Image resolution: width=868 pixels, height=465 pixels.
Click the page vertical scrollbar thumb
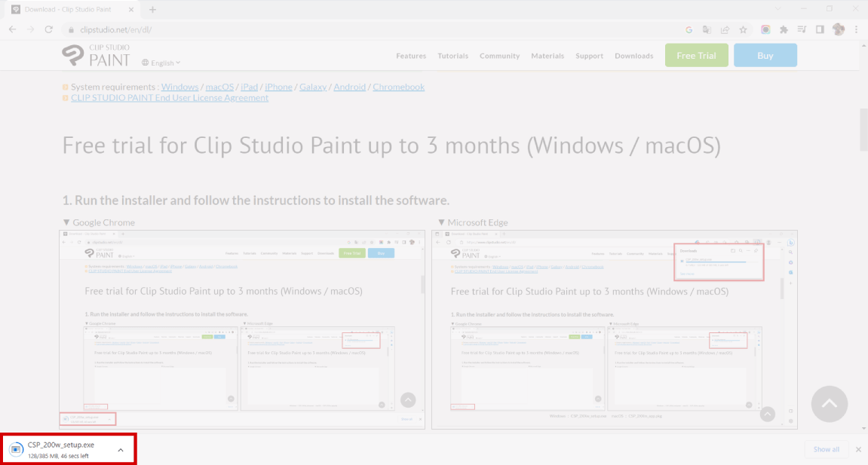pyautogui.click(x=863, y=130)
